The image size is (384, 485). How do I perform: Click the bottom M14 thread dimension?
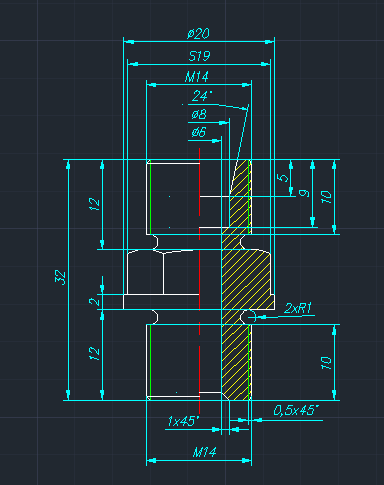(x=205, y=452)
